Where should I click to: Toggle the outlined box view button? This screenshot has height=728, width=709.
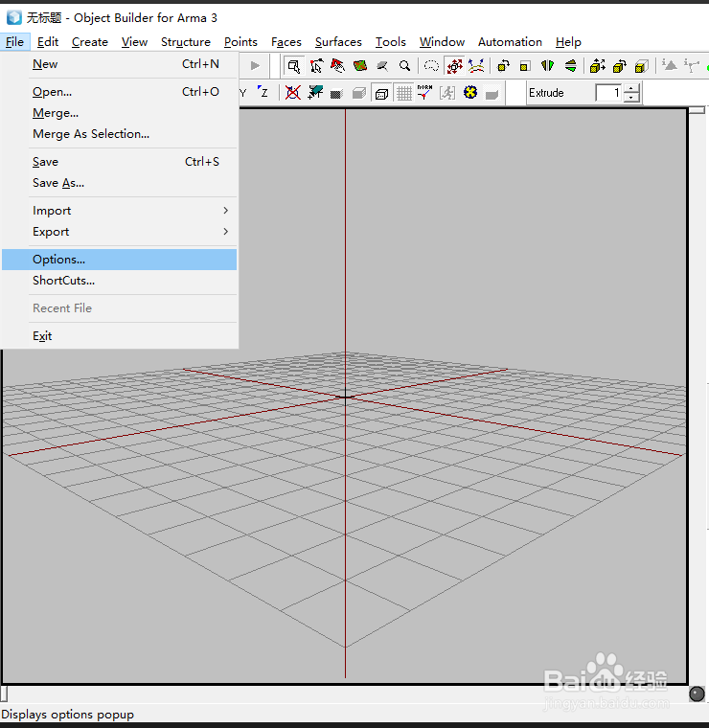pos(381,93)
